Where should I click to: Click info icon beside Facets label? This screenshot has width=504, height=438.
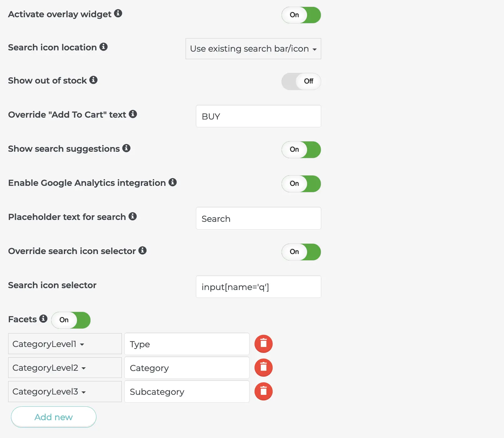[43, 319]
